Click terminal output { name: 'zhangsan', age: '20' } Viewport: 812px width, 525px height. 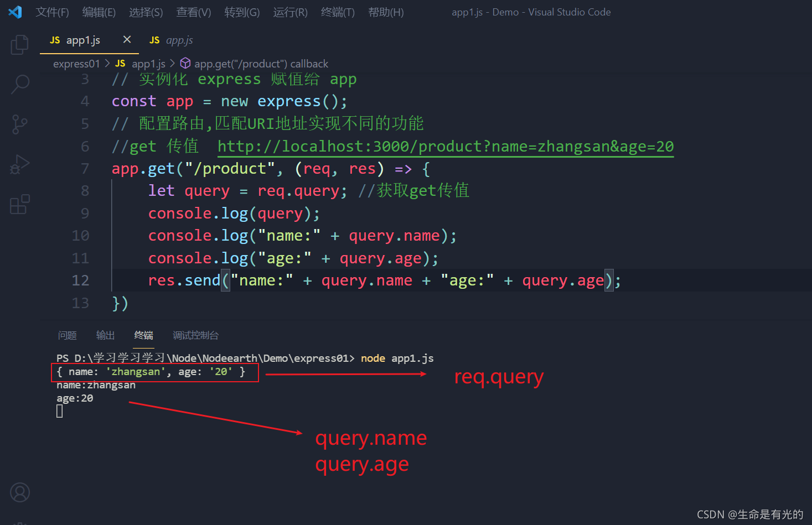tap(151, 372)
